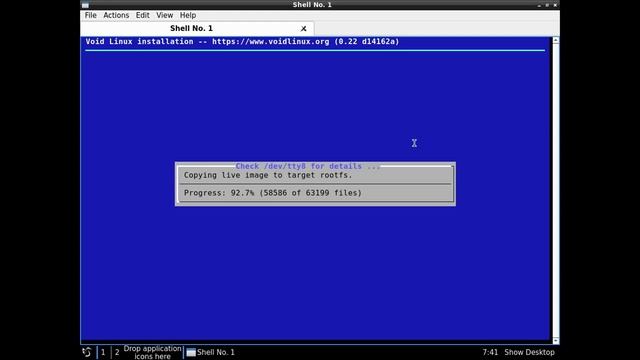Click the 7:41 clock in taskbar
Viewport: 640px width, 360px height.
(490, 352)
